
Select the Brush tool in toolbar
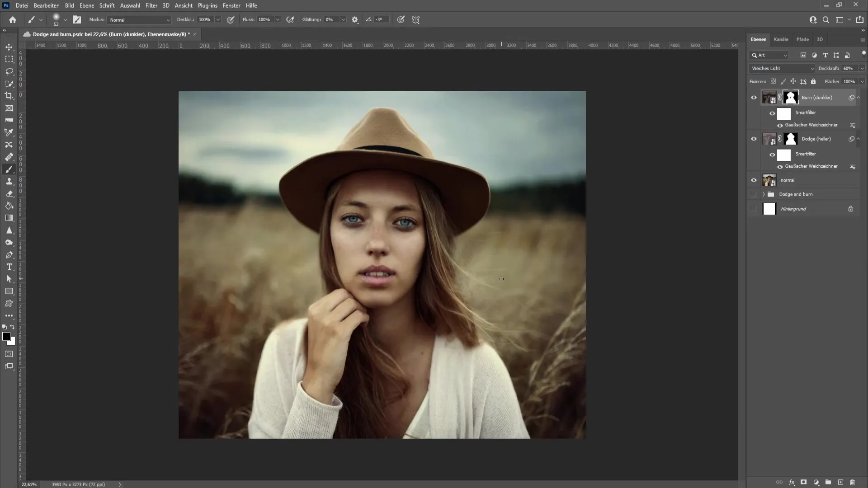point(9,169)
